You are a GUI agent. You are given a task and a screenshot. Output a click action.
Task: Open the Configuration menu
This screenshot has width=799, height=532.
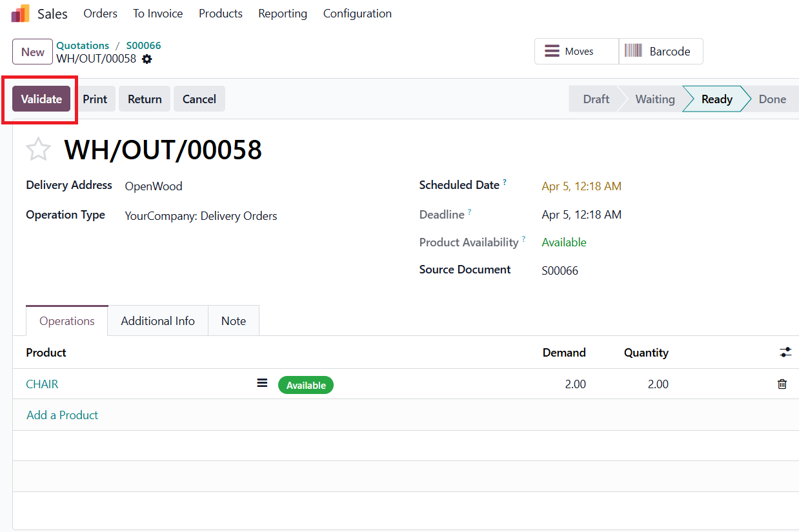point(357,14)
